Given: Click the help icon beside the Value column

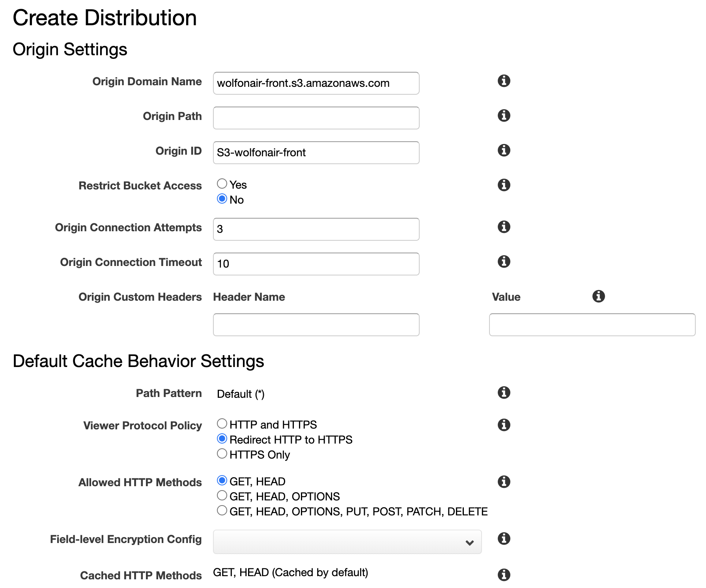Looking at the screenshot, I should 599,296.
